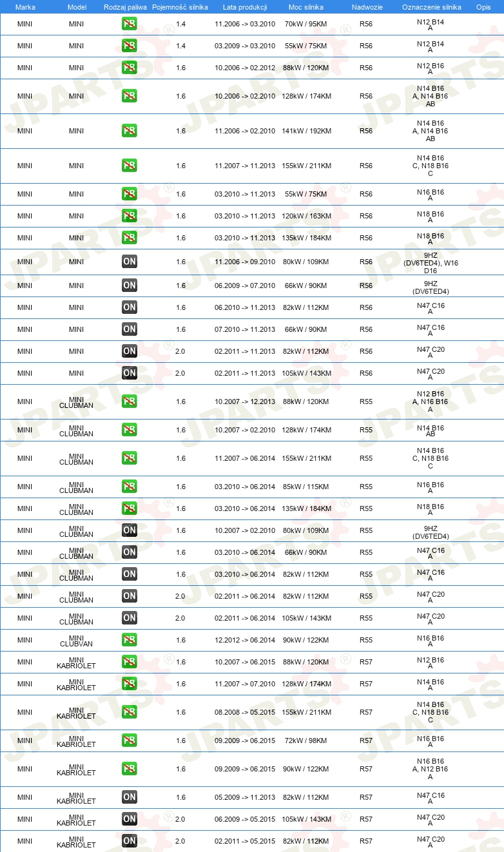The image size is (504, 852).
Task: Click petrol icon in 03.2009 -> 03.2010 row
Action: click(x=130, y=46)
